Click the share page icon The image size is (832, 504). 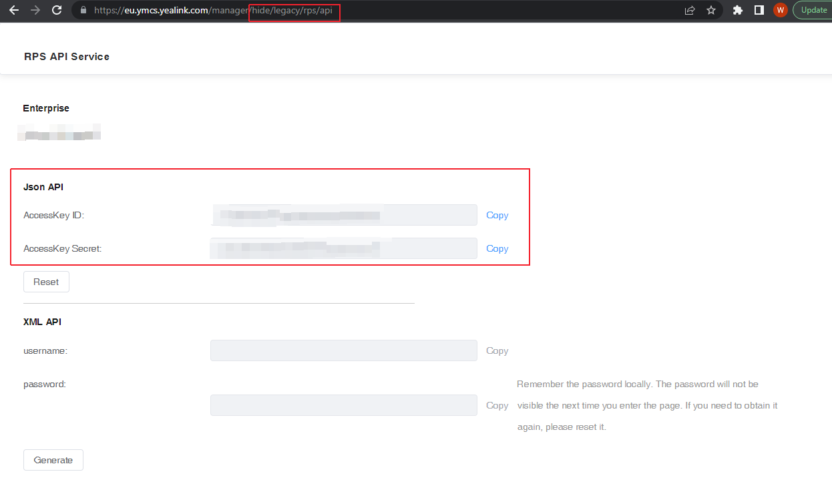pos(690,10)
